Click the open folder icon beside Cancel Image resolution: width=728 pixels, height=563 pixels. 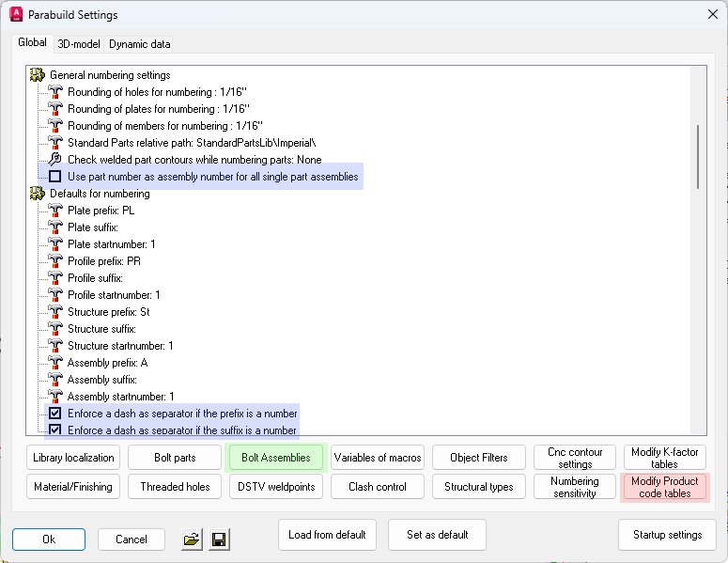(x=192, y=540)
